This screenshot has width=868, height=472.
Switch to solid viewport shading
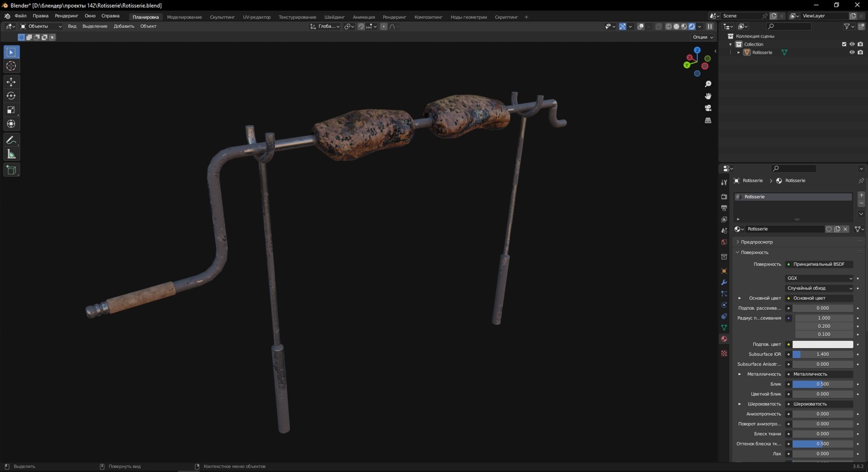click(676, 27)
